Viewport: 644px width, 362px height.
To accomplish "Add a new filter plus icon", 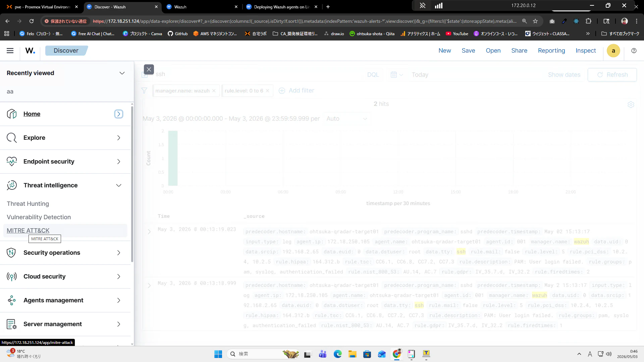I will point(282,90).
